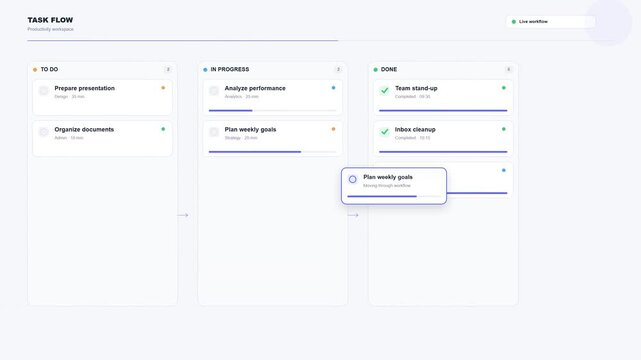641x360 pixels.
Task: Click the TASK FLOW title
Action: (x=50, y=20)
